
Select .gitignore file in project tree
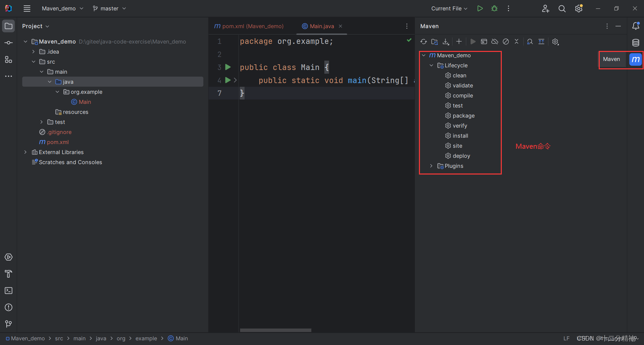coord(55,132)
